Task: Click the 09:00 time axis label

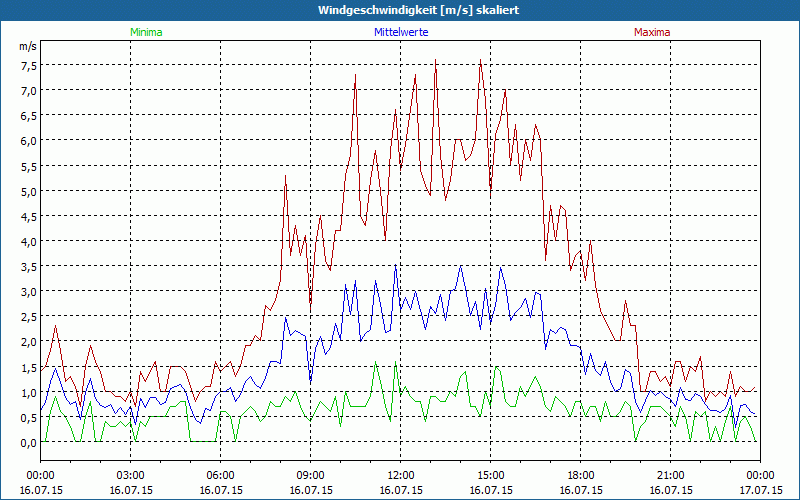Action: pyautogui.click(x=311, y=476)
